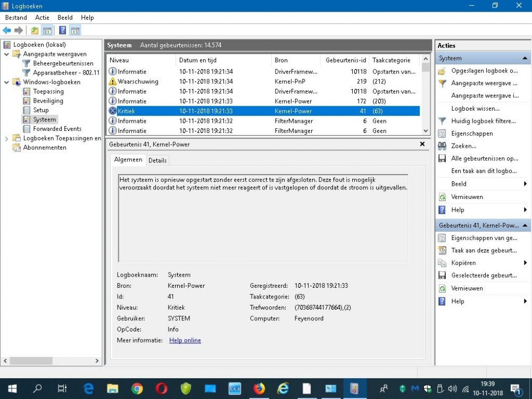Collapse the Windows-logboeken tree node

[6, 82]
